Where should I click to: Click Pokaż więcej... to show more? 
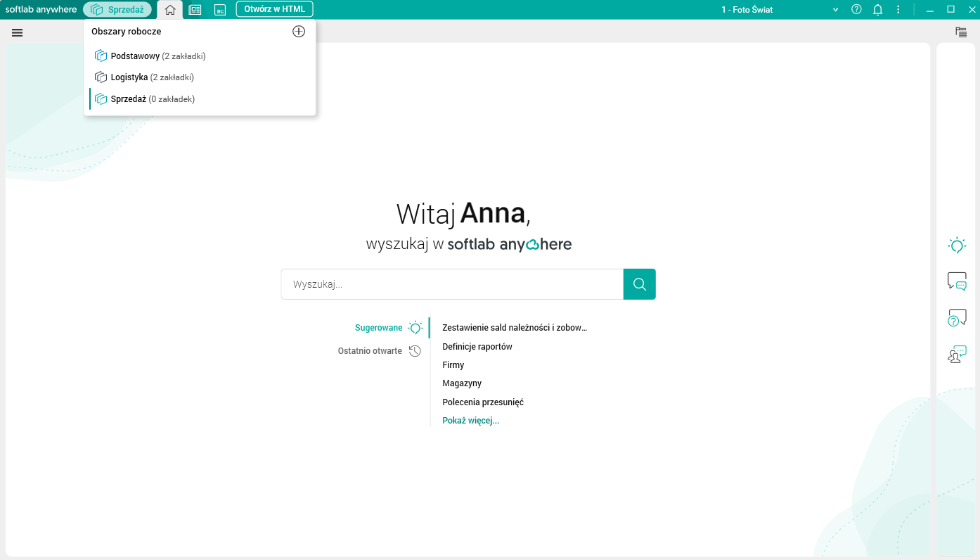pyautogui.click(x=471, y=421)
